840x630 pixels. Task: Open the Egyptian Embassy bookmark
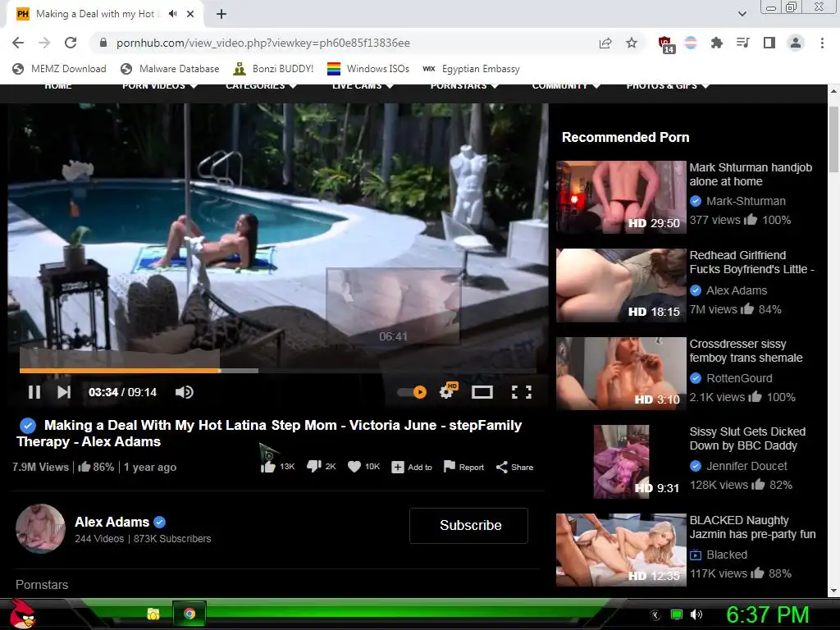click(471, 69)
